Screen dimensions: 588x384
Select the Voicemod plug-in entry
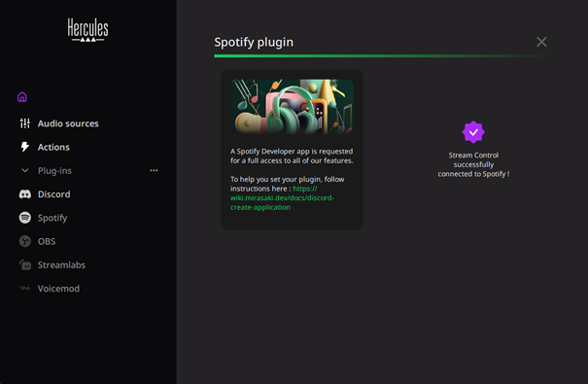click(50, 289)
